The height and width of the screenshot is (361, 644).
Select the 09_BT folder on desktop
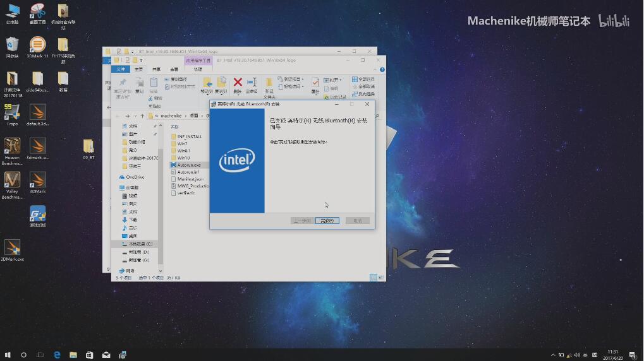pyautogui.click(x=88, y=150)
